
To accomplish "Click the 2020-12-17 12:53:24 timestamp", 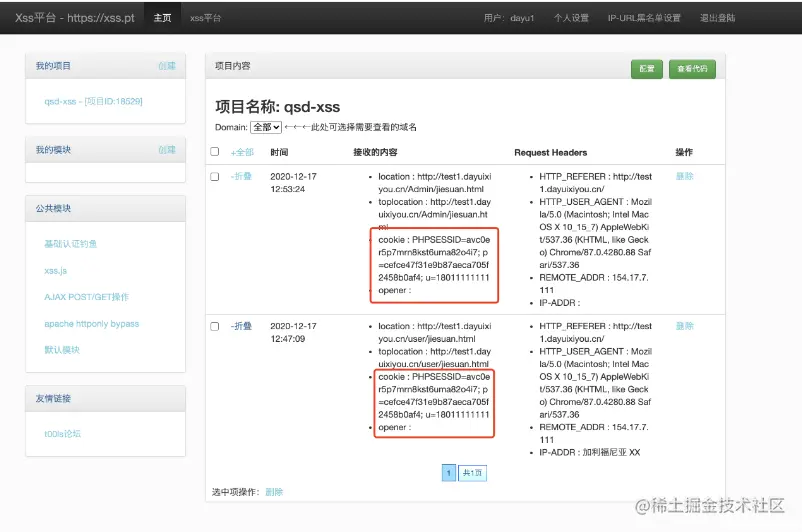I will [294, 183].
